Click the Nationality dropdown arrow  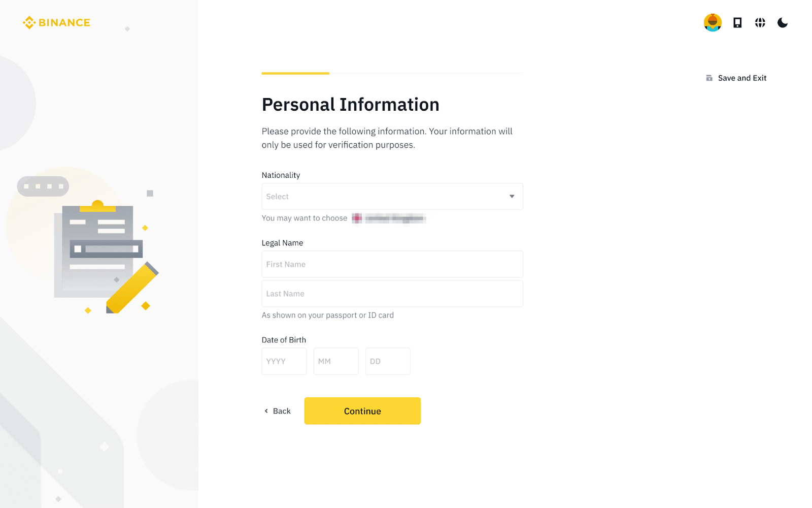click(512, 197)
